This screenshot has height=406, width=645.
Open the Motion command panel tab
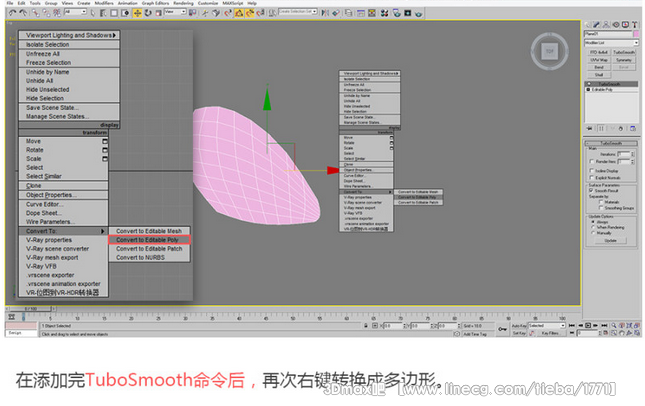tap(616, 25)
